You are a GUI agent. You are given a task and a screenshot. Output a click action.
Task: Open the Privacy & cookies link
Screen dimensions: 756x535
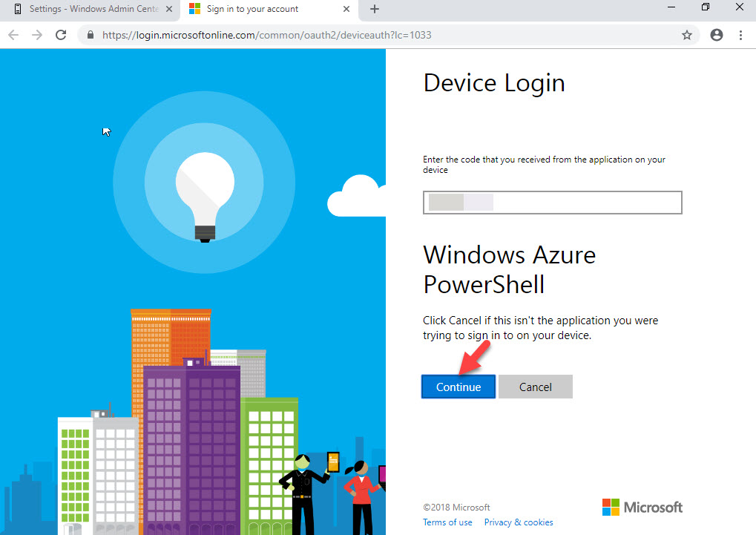(519, 522)
